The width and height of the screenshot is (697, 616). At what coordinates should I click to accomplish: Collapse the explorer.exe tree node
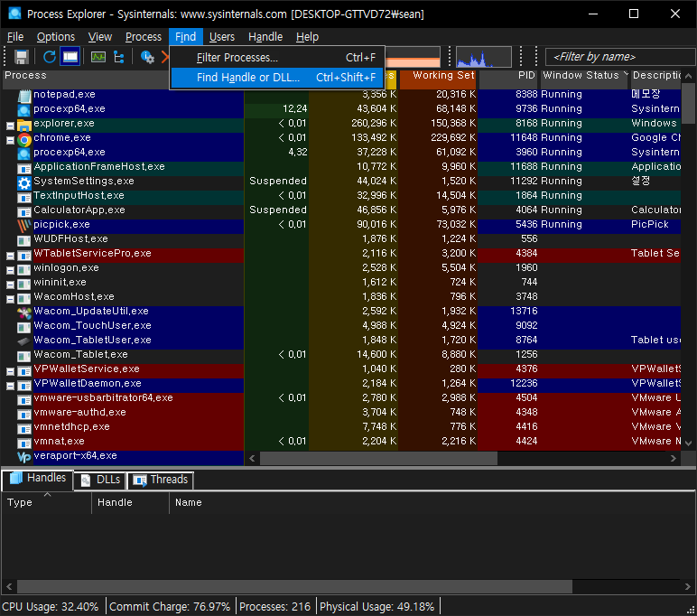pos(10,126)
